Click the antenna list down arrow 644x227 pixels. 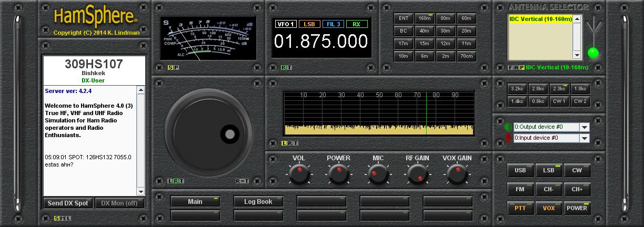tap(577, 55)
